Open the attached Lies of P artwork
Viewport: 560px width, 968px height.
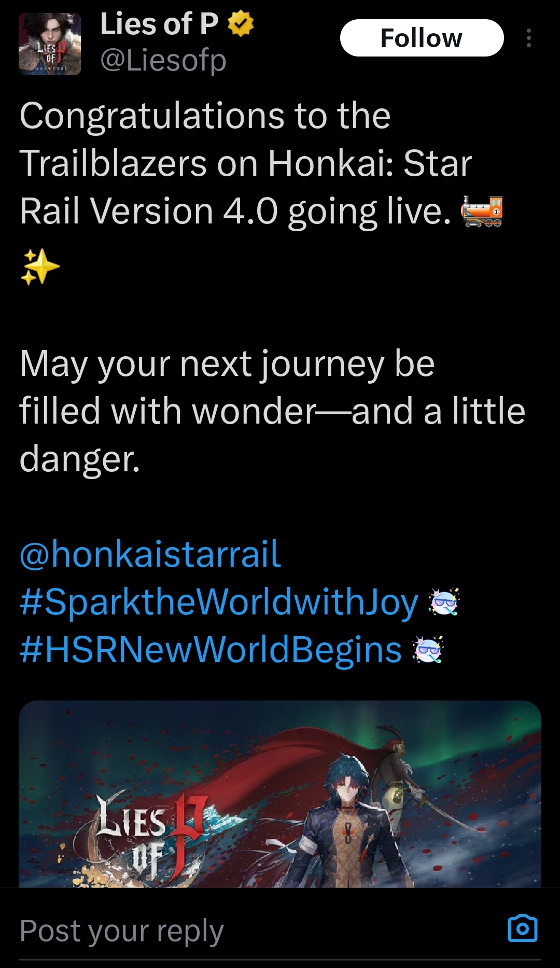tap(280, 794)
